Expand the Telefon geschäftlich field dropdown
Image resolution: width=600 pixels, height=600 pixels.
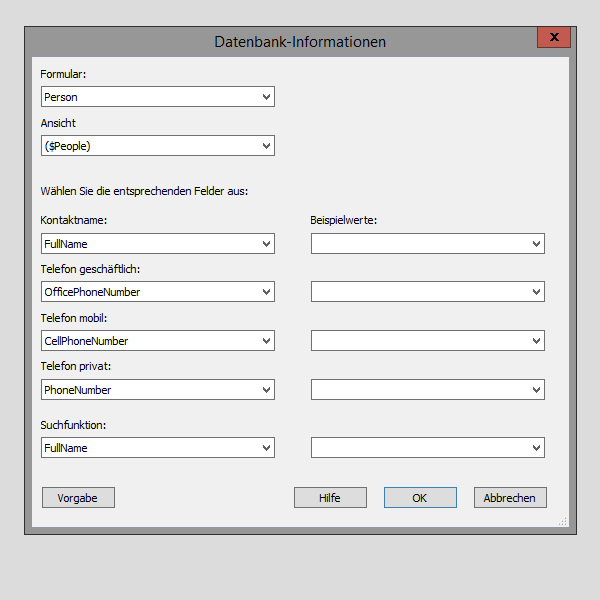[157, 292]
